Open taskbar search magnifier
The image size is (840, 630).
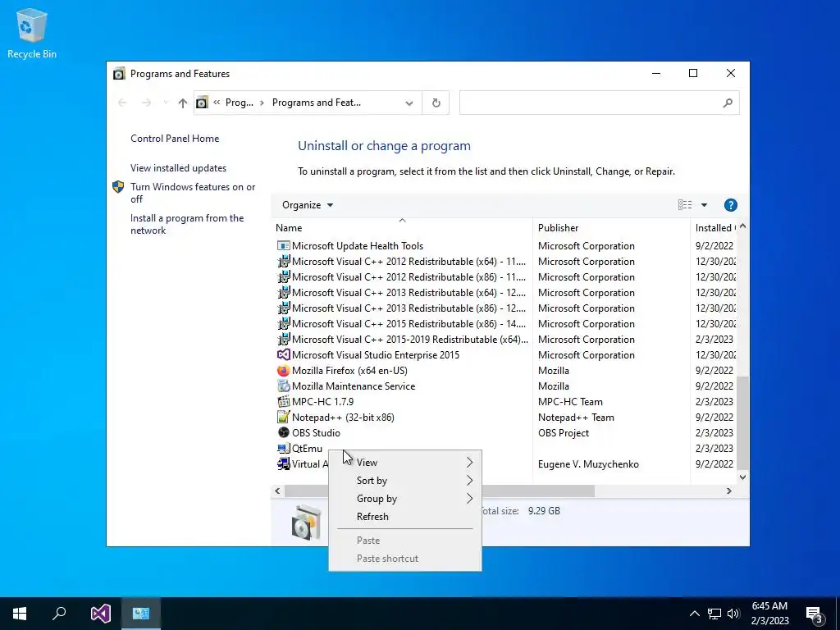point(59,614)
